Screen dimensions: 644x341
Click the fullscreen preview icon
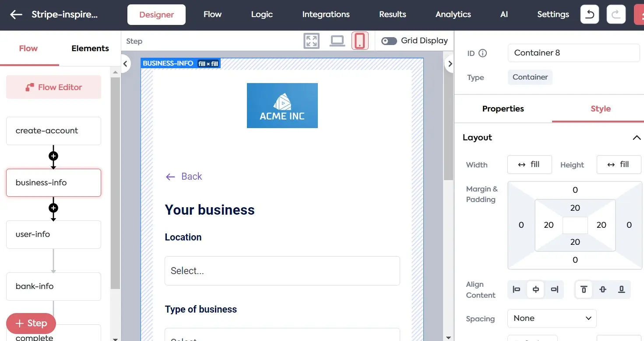(x=311, y=40)
